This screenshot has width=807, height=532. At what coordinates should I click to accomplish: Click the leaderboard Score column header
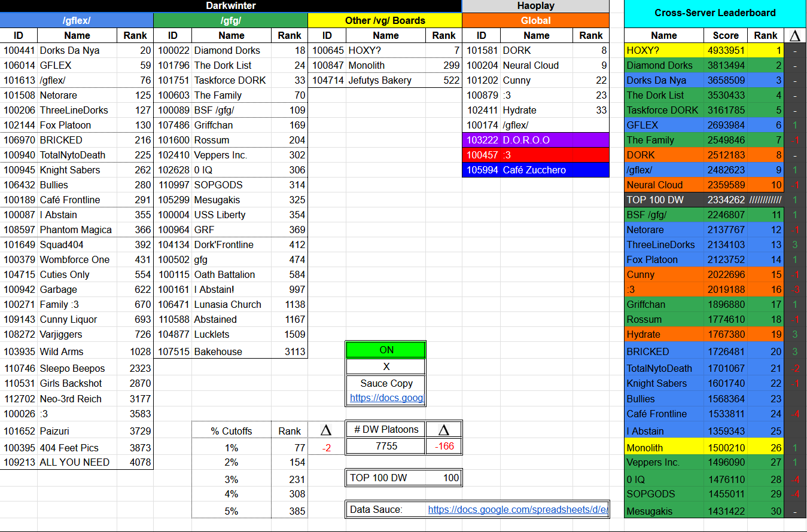[726, 35]
